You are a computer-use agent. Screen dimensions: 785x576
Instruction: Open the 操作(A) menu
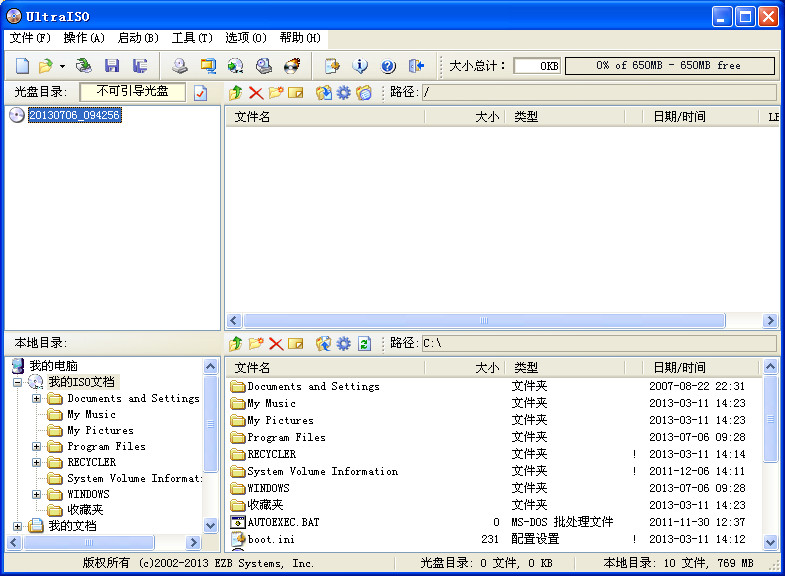click(84, 38)
